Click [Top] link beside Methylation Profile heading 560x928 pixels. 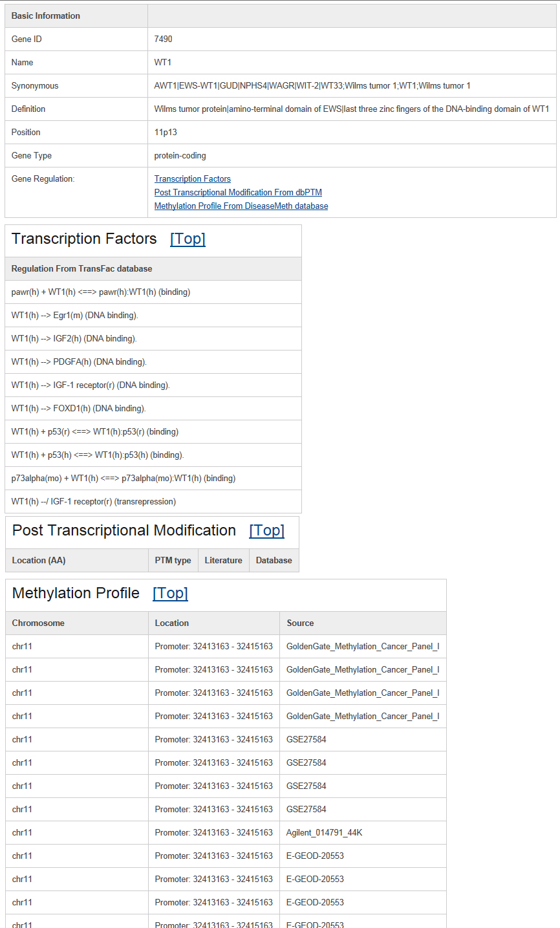(x=170, y=593)
